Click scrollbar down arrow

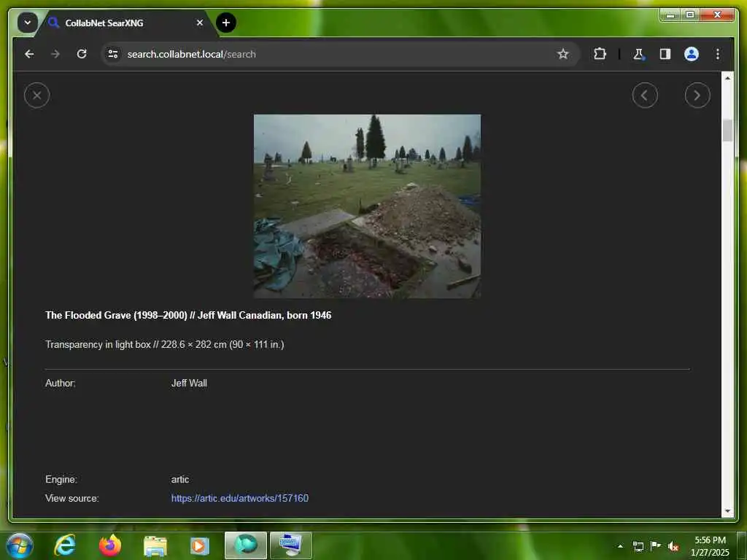727,511
